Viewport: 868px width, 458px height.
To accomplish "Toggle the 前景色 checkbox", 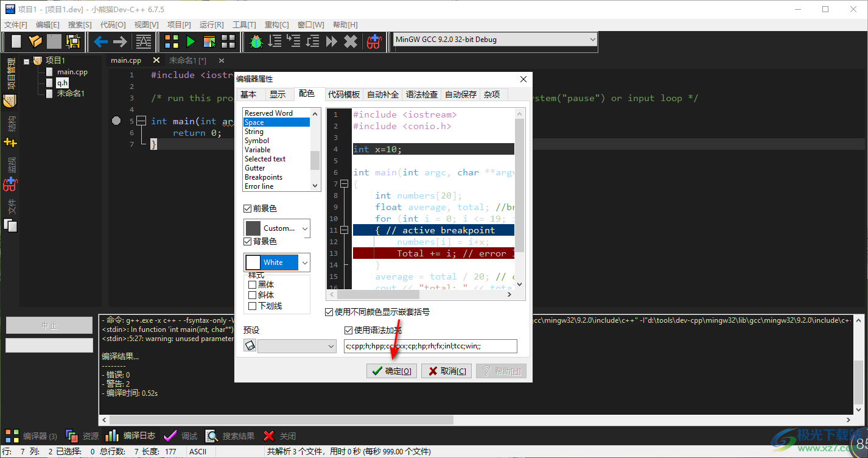I will click(248, 208).
